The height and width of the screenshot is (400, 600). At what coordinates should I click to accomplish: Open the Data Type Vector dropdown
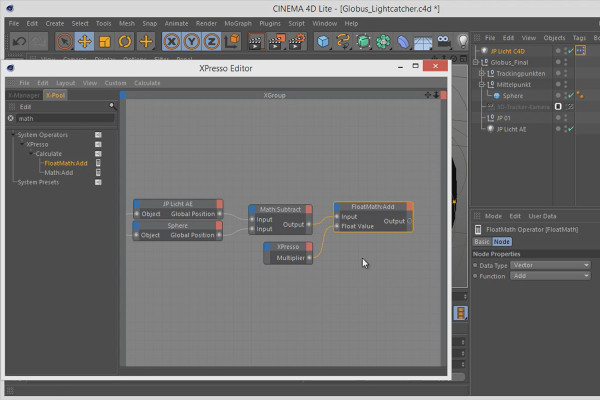point(550,265)
